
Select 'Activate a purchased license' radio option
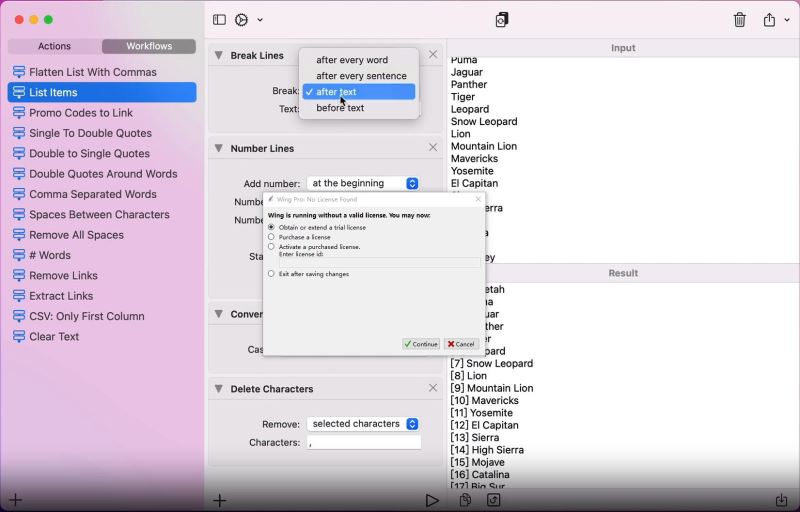(x=271, y=246)
